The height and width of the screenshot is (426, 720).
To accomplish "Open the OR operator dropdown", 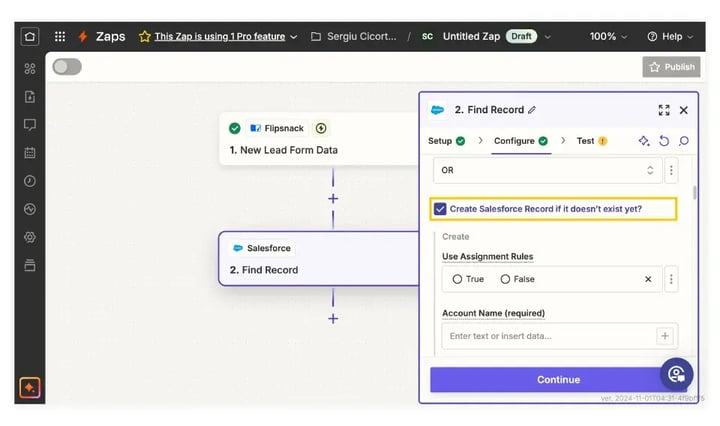I will coord(548,170).
